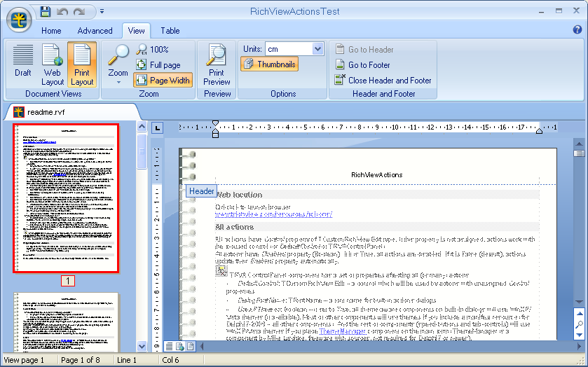Click the 'Page 1 of 8' status entry
The height and width of the screenshot is (367, 588).
81,360
